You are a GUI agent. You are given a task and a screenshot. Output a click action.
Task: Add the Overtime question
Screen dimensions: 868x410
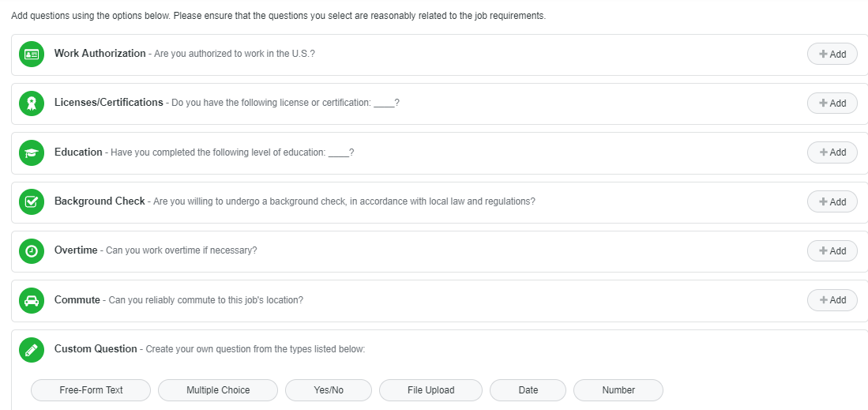832,251
